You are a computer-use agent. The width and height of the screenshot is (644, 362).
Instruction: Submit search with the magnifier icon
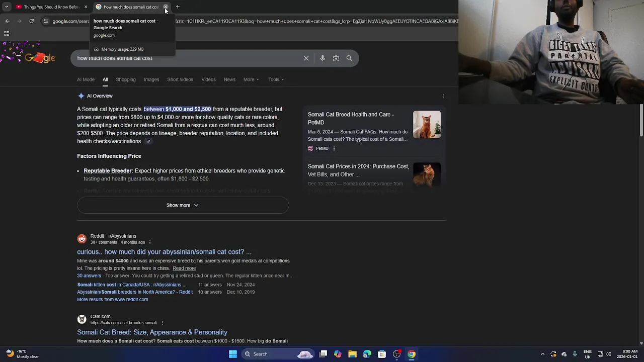(349, 58)
